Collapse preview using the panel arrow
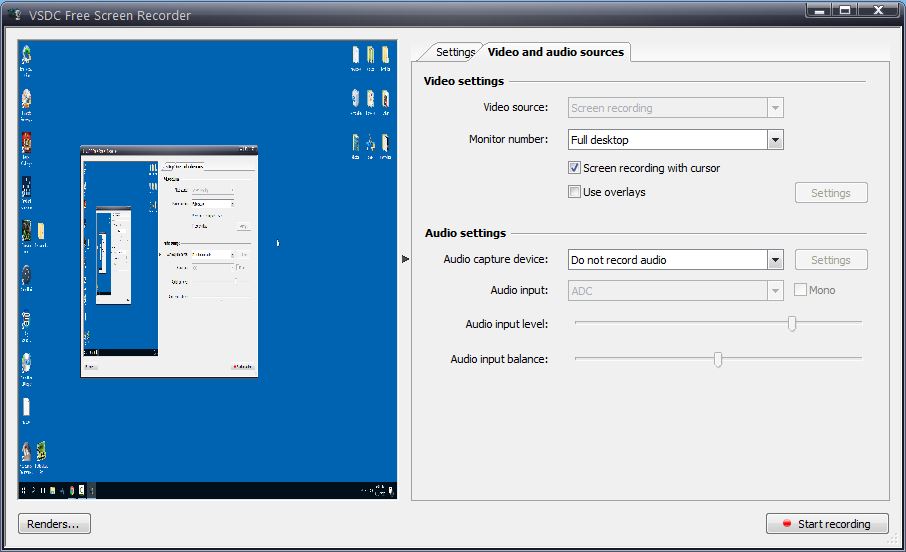 tap(405, 259)
